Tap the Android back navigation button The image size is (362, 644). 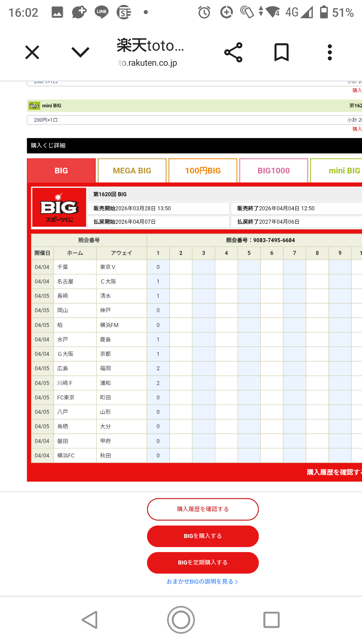pyautogui.click(x=90, y=620)
